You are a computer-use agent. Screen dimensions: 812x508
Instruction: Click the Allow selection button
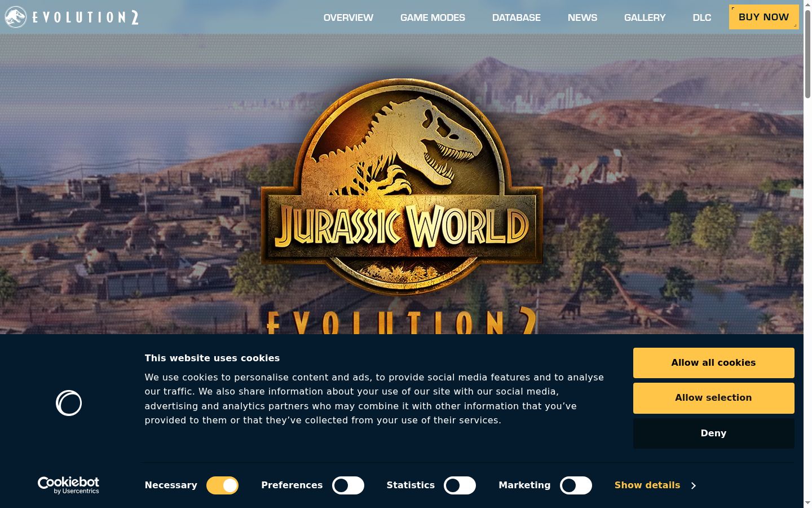pos(713,398)
